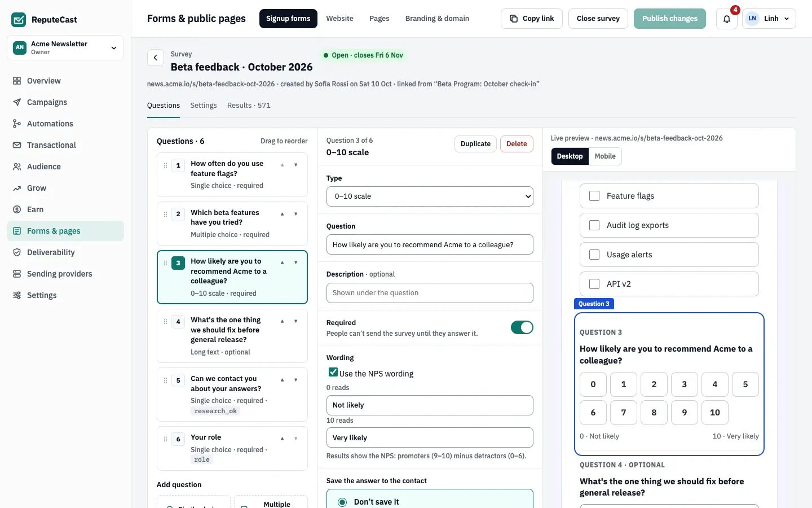Image resolution: width=812 pixels, height=508 pixels.
Task: Check the API v2 preview checkbox
Action: pos(594,284)
